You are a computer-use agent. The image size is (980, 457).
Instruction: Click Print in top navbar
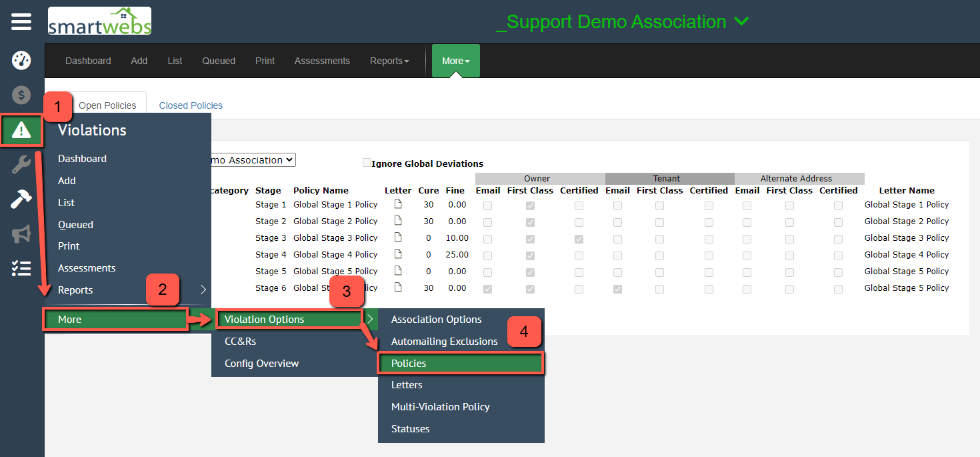pos(265,61)
